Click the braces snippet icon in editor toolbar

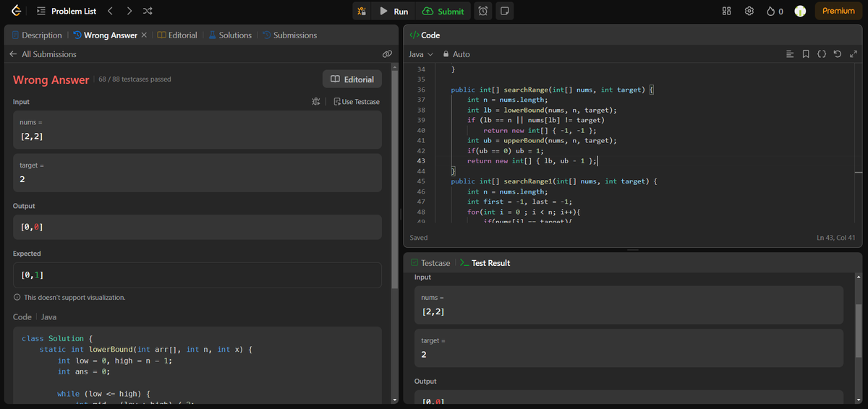pos(822,54)
